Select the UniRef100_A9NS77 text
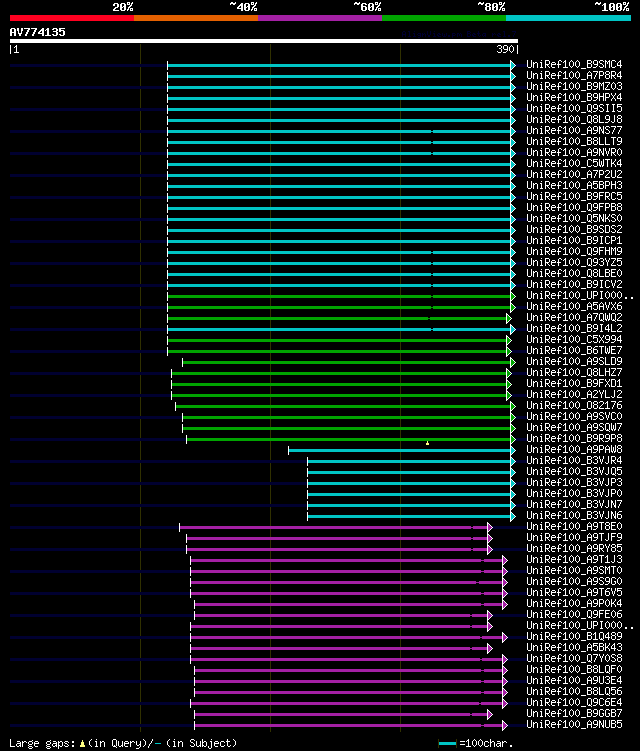The width and height of the screenshot is (640, 751). point(574,130)
